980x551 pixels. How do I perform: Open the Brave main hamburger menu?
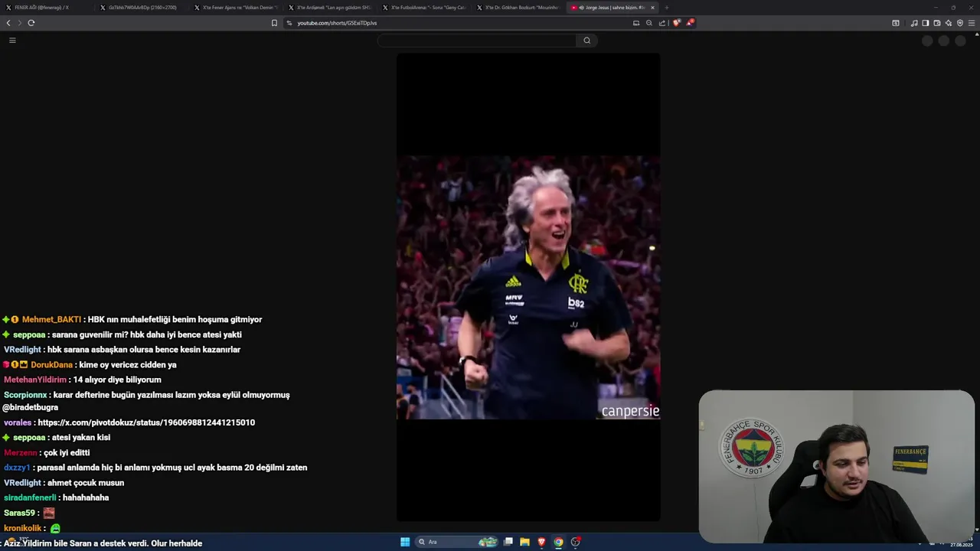click(972, 23)
